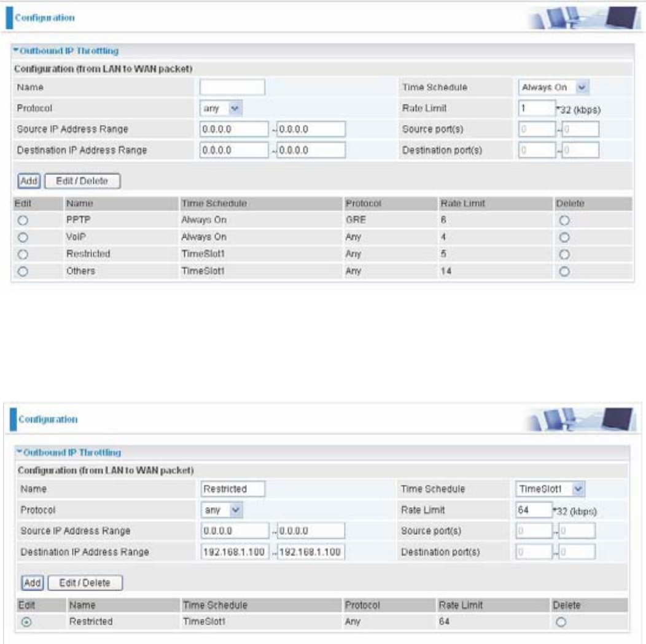Focus upper Source IP range start field
The width and height of the screenshot is (646, 644).
[234, 129]
